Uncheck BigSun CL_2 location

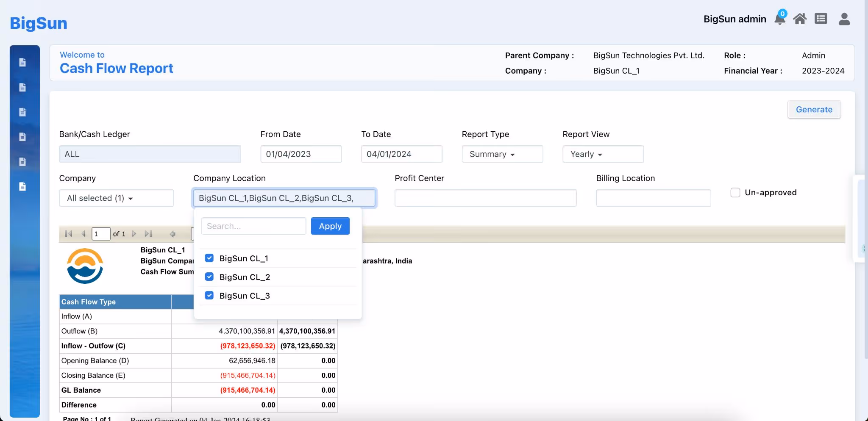(x=209, y=277)
